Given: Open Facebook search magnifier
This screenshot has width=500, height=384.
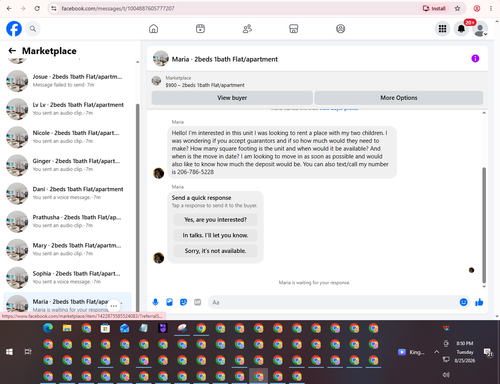Looking at the screenshot, I should pos(33,29).
